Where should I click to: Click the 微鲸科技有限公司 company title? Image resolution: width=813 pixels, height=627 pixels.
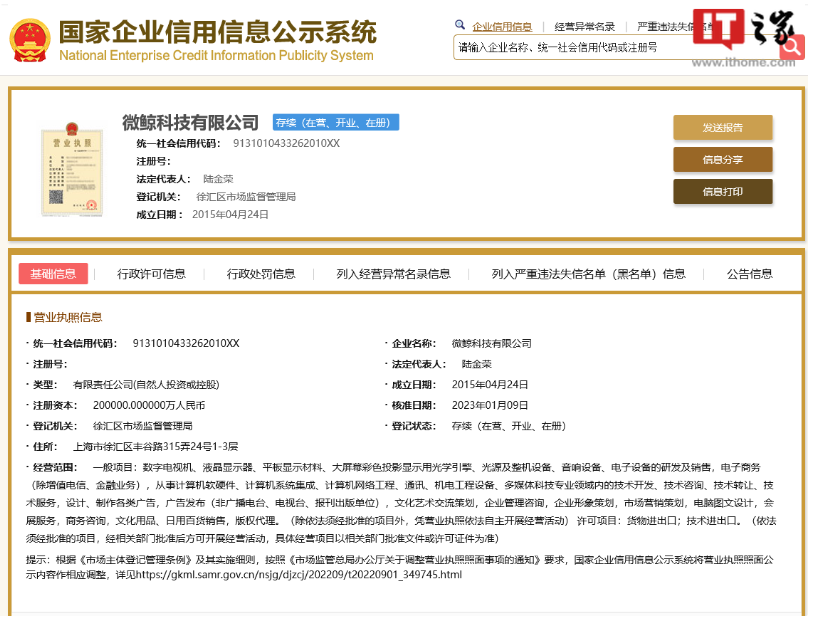pos(190,122)
